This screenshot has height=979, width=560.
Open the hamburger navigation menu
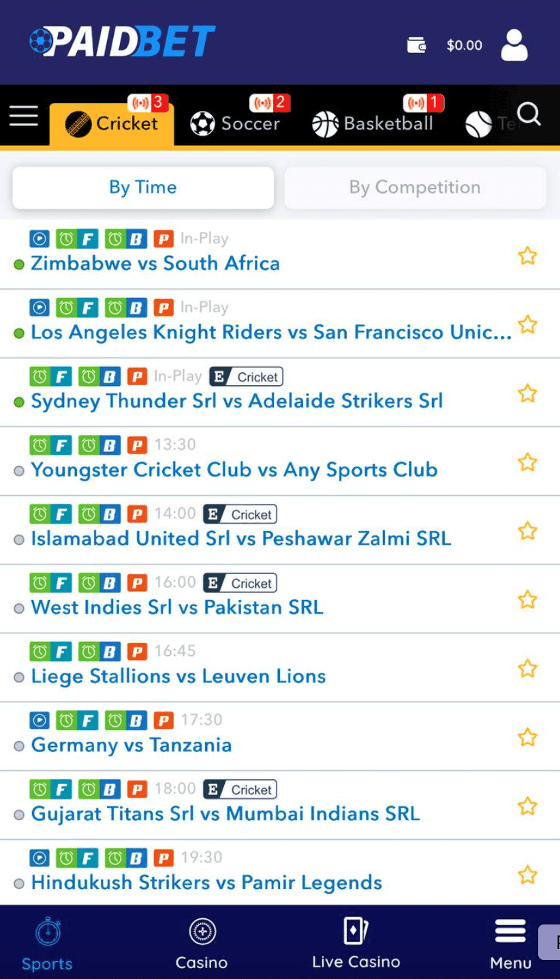coord(23,116)
